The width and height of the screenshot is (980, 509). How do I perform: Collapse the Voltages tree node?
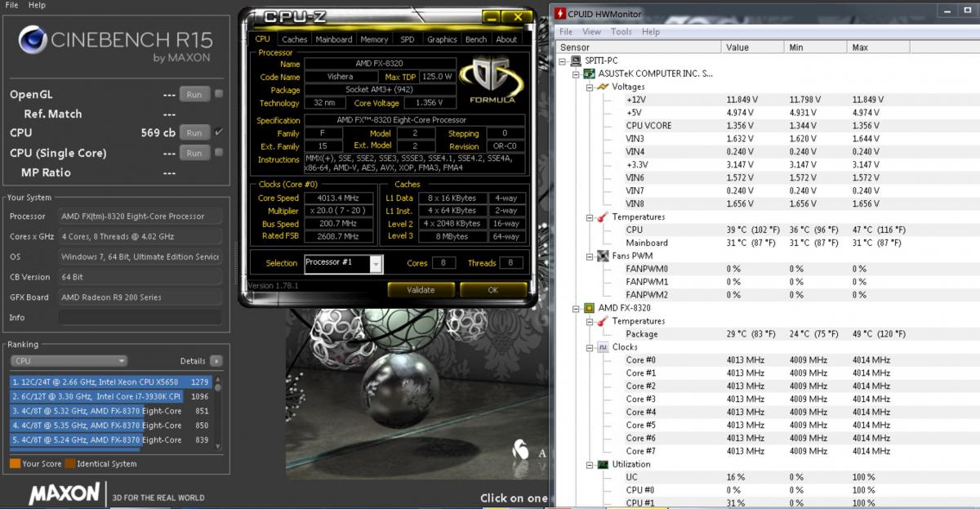click(x=589, y=87)
